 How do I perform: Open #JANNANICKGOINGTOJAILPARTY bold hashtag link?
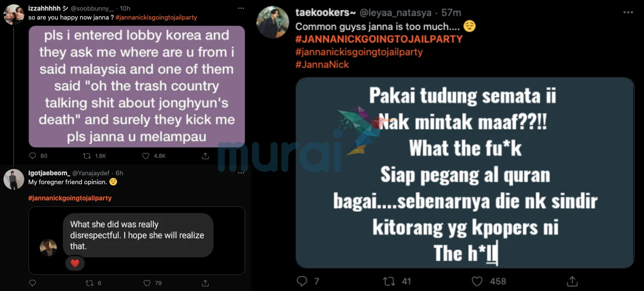tap(379, 39)
